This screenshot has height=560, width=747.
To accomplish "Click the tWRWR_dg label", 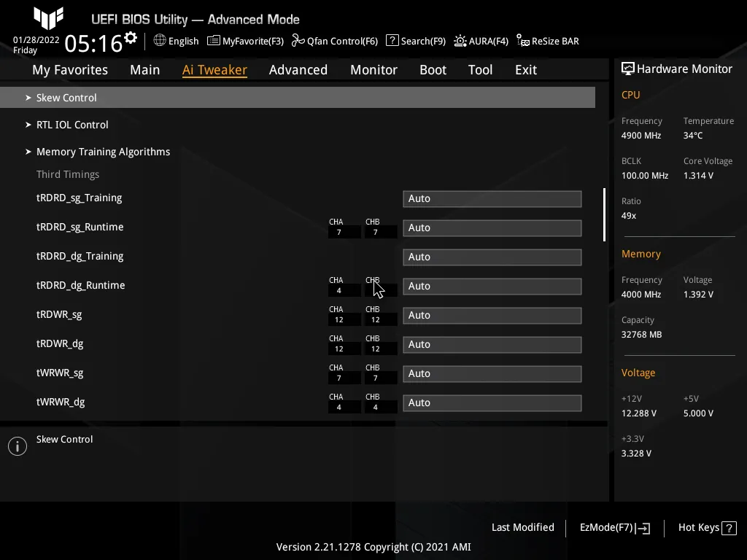I will [x=61, y=402].
